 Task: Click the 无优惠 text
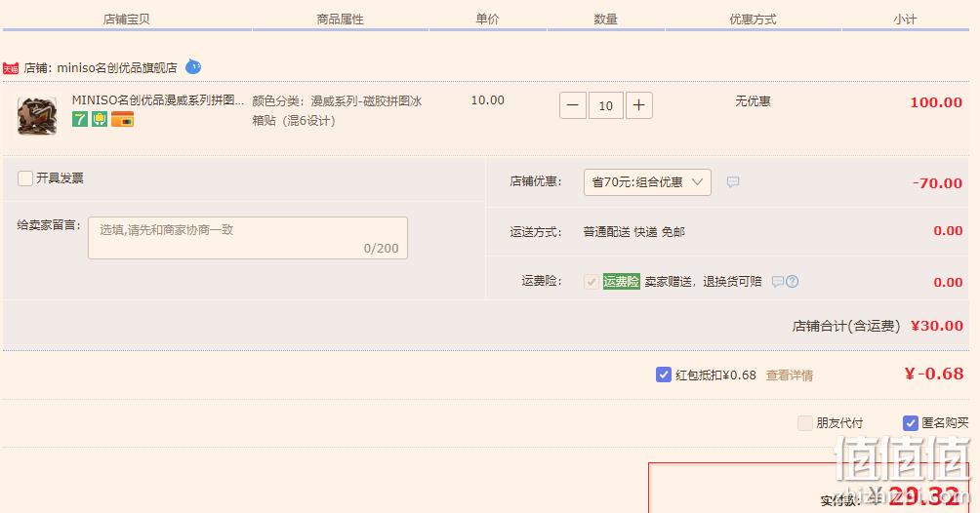click(x=754, y=101)
